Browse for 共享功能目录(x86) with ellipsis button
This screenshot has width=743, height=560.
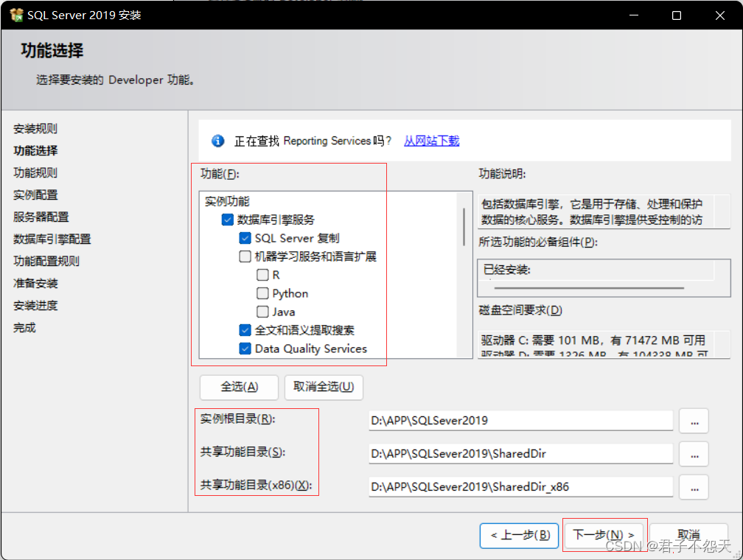pos(694,487)
